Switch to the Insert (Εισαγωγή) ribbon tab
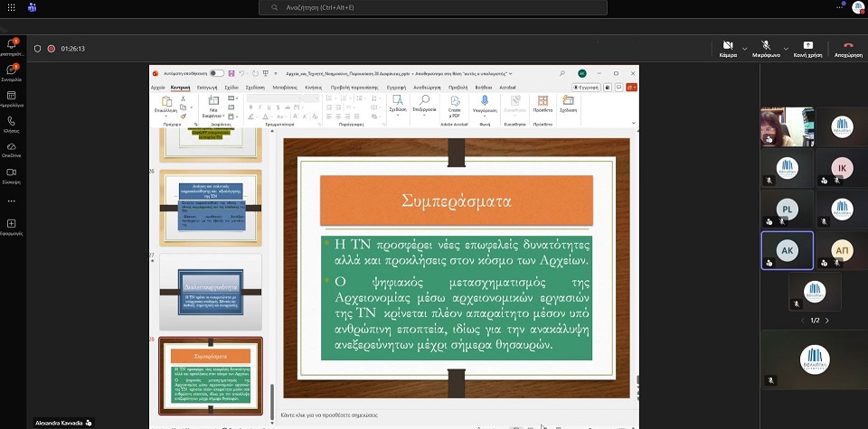This screenshot has height=429, width=868. 208,88
